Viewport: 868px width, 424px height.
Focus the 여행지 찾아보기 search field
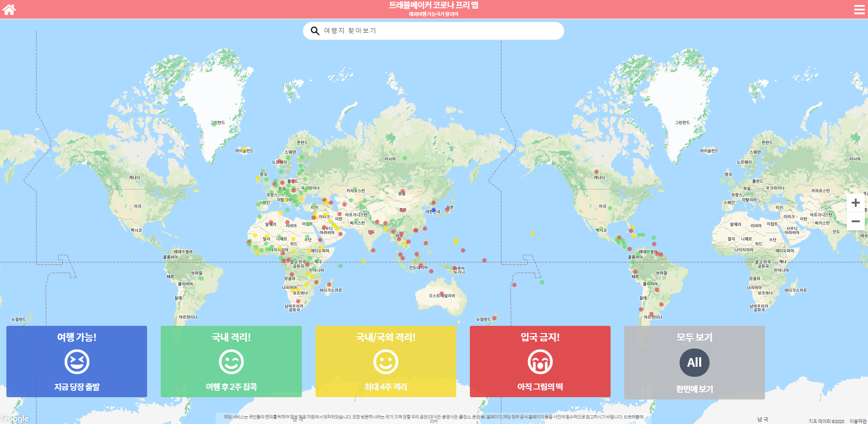(434, 31)
